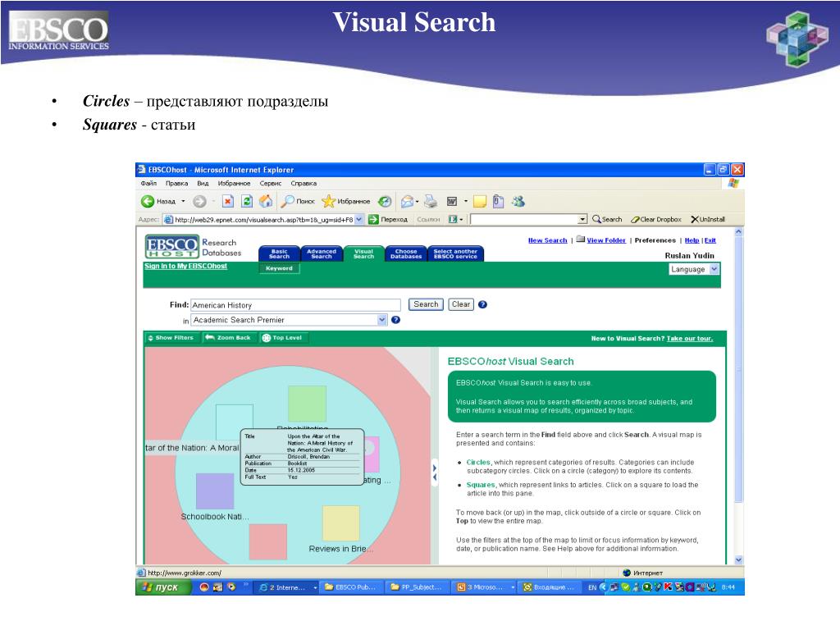This screenshot has height=630, width=840.
Task: Open the Academic Search Premier database dropdown
Action: pos(289,320)
